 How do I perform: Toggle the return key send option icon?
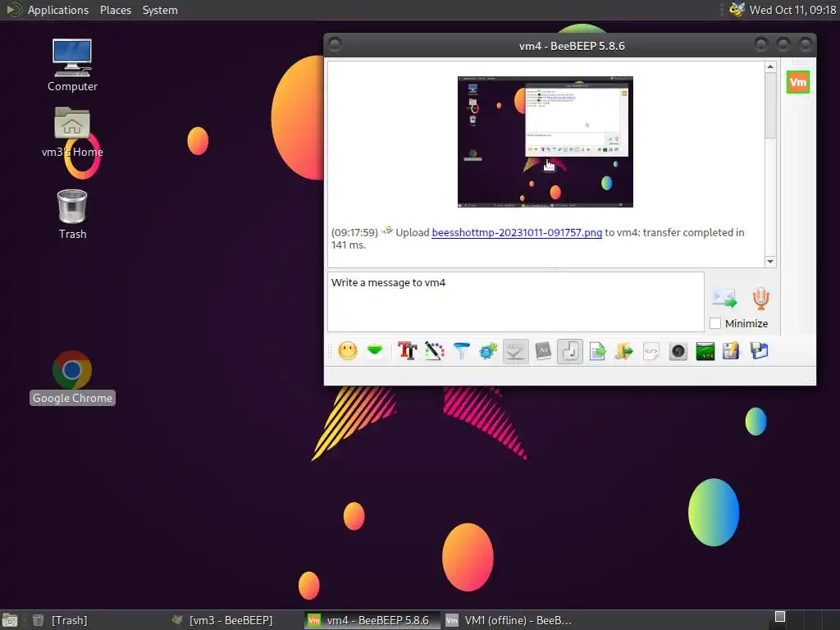point(570,351)
